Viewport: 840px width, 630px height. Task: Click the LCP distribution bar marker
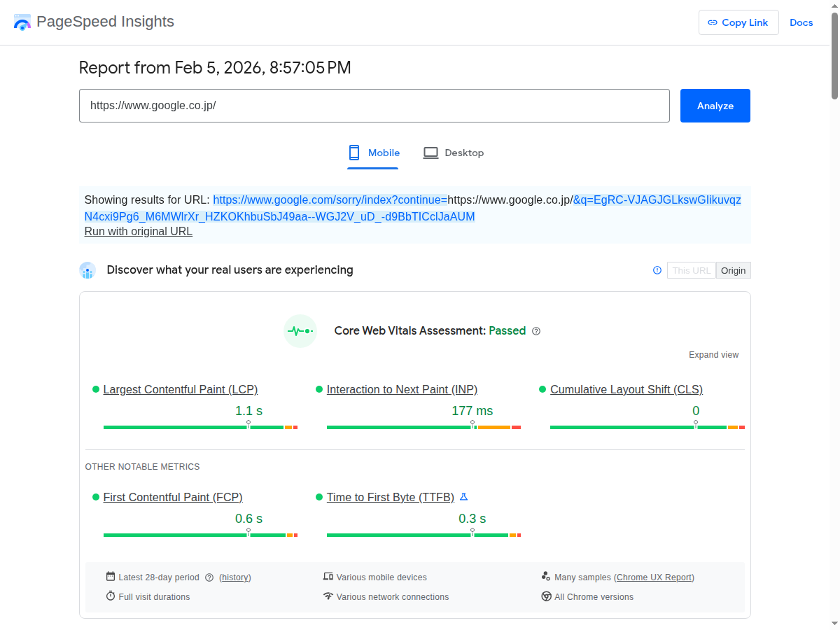pos(248,423)
